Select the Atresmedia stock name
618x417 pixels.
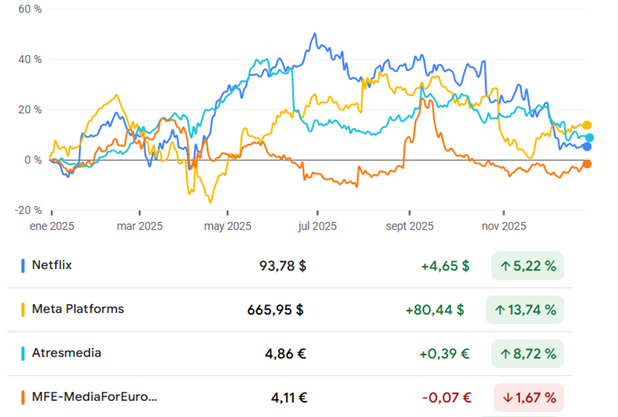[x=65, y=353]
